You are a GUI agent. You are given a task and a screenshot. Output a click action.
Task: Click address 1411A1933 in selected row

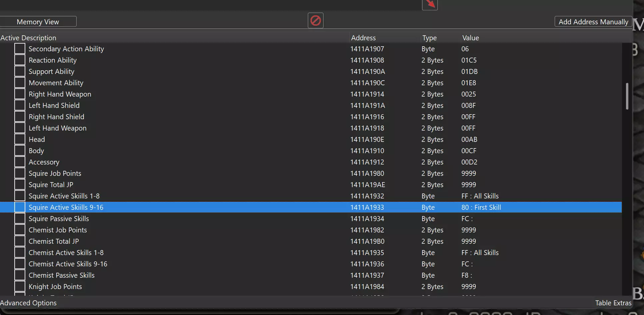(x=367, y=207)
